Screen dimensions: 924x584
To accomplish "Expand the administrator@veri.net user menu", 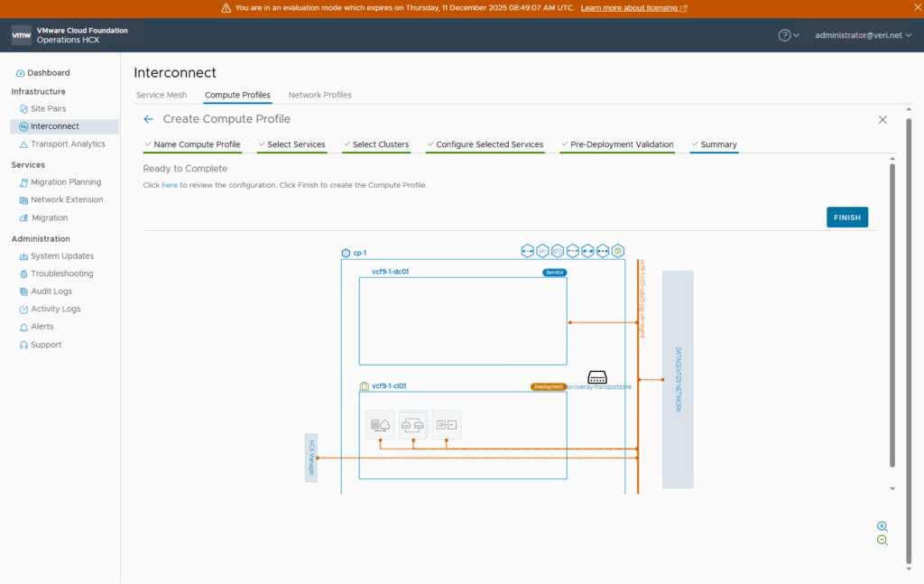I will tap(863, 35).
